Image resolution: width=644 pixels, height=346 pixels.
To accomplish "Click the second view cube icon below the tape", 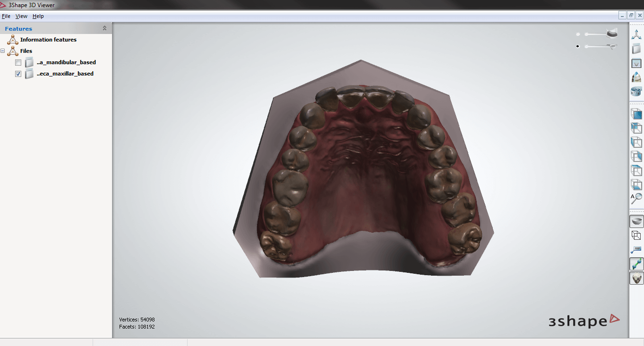I will click(636, 128).
